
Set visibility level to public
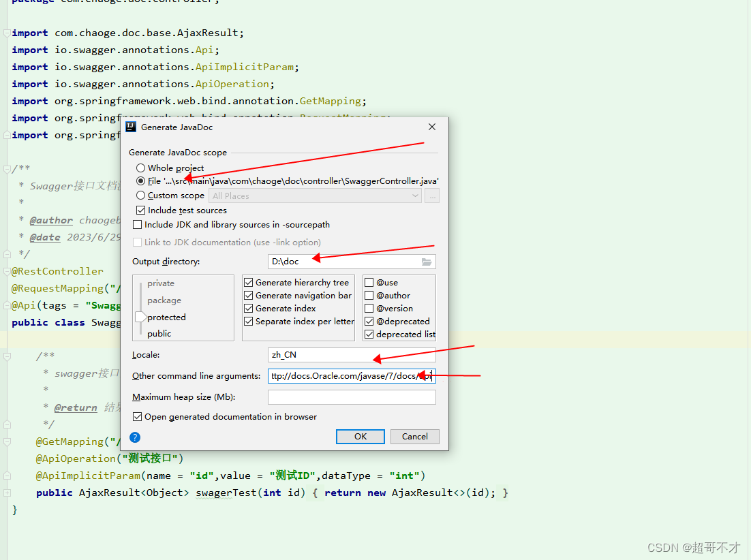(x=159, y=334)
